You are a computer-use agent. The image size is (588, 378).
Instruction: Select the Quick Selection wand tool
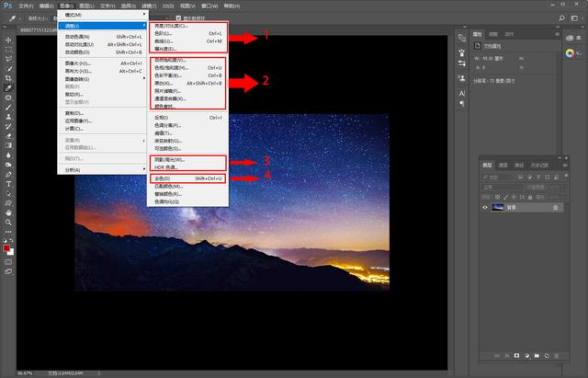click(8, 69)
